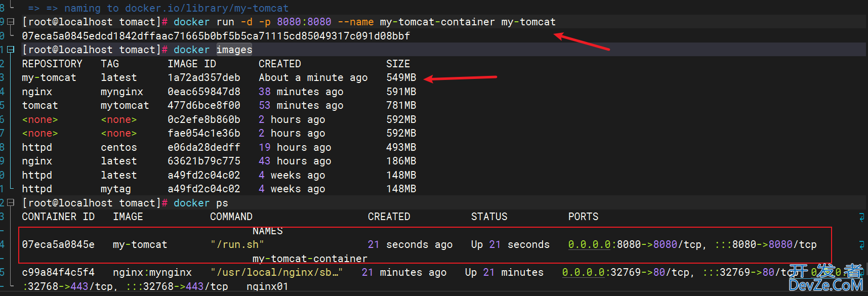Click image ID fae054c1e36b
Viewport: 868px width, 296px height.
(x=204, y=133)
